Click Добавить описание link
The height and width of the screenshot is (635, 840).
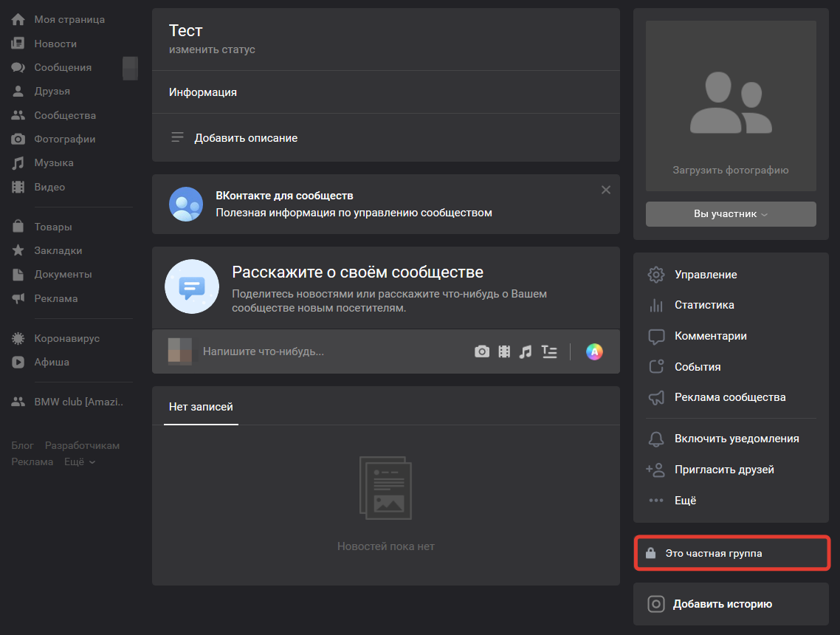coord(246,138)
